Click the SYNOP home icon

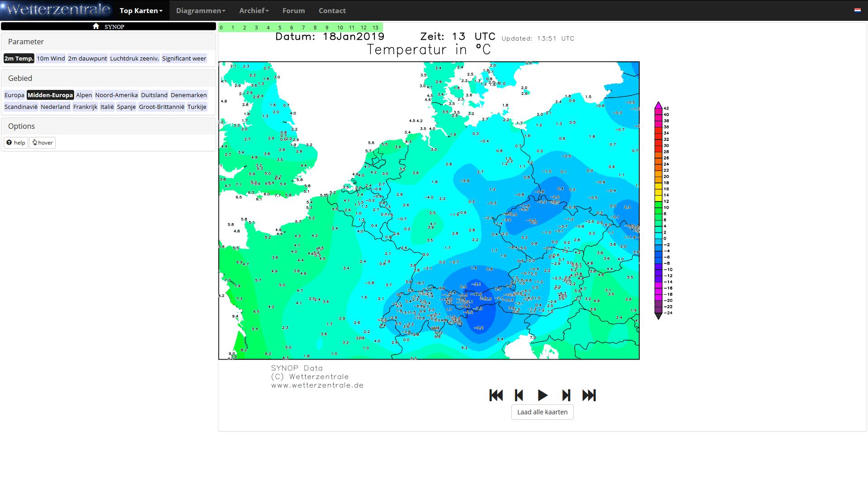[x=96, y=26]
